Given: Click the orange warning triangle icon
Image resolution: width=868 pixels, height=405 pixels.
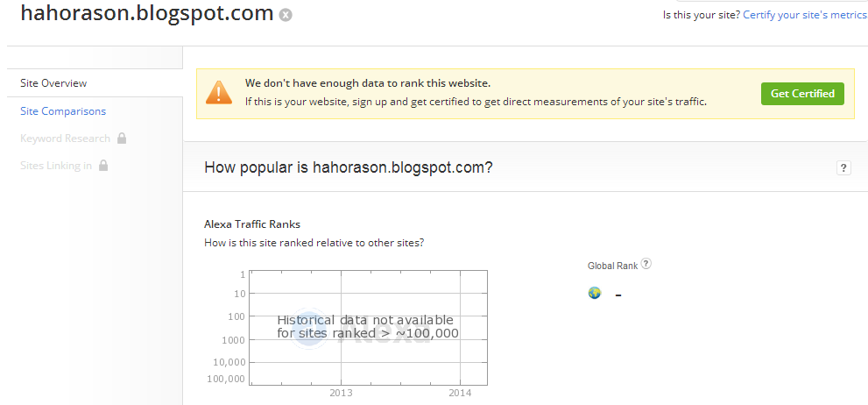Looking at the screenshot, I should click(x=219, y=92).
